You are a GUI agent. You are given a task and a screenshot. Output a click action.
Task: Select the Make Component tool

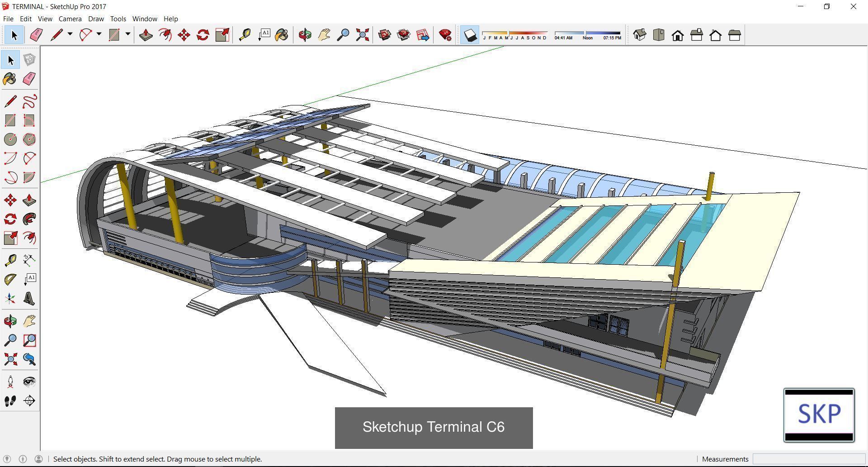point(29,60)
